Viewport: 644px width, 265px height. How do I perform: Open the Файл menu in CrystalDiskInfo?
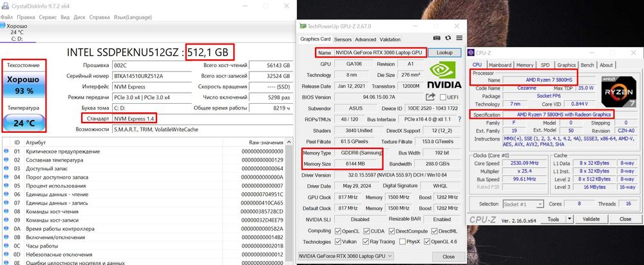coord(6,17)
